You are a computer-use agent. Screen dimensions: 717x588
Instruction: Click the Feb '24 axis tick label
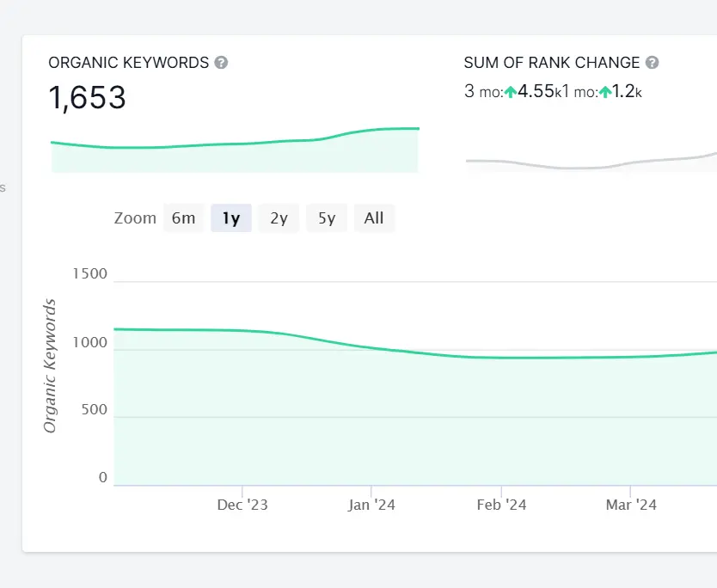(501, 505)
